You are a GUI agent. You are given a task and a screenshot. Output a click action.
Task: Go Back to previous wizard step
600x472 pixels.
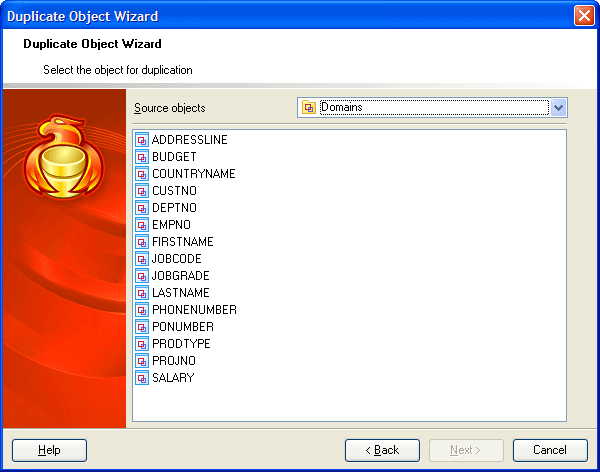pyautogui.click(x=382, y=450)
